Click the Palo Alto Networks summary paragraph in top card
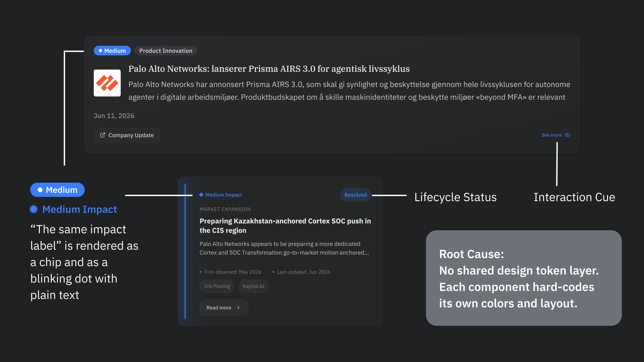This screenshot has height=362, width=644. pos(349,91)
